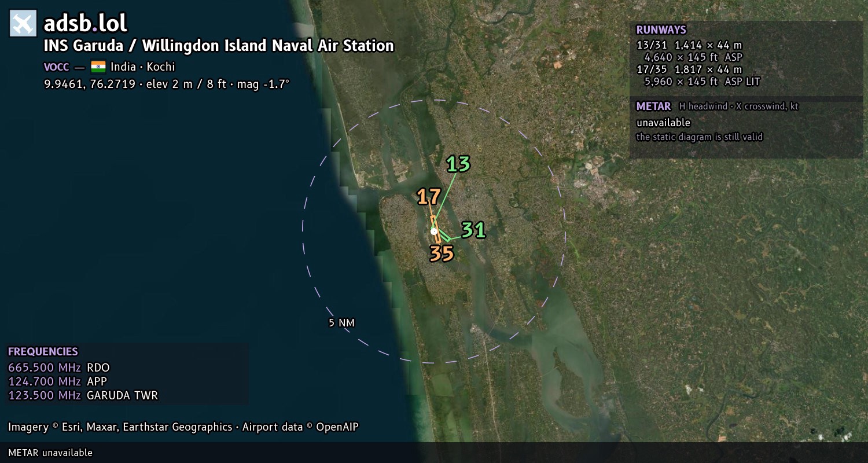Click the 5 NM range ring label
The image size is (868, 463).
point(341,323)
